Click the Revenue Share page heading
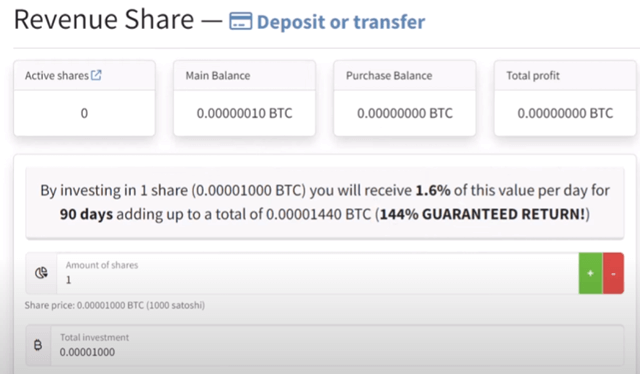640x374 pixels. point(104,20)
